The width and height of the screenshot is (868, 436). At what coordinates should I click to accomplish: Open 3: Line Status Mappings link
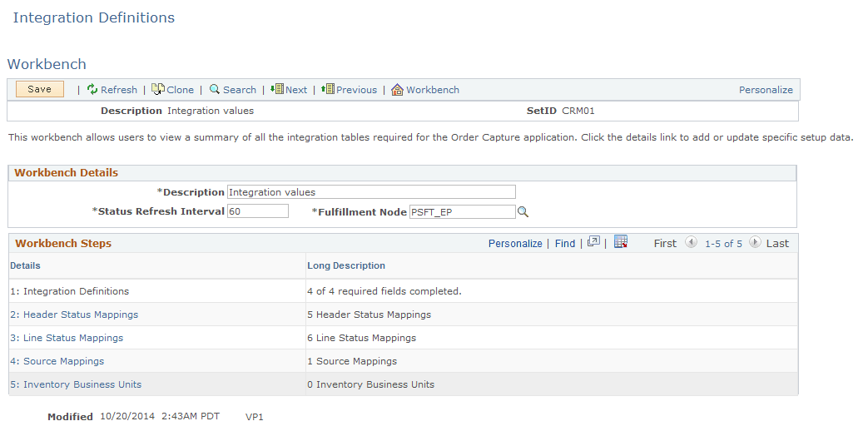tap(67, 338)
